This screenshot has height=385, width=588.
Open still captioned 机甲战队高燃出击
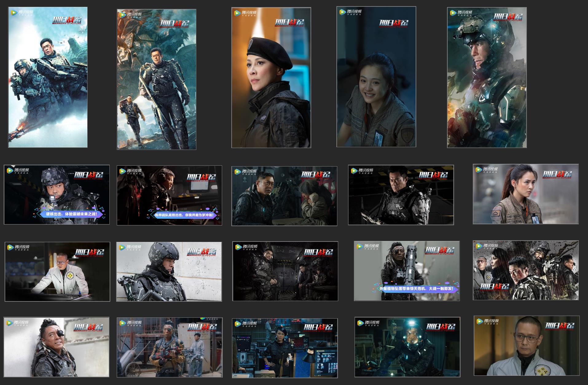[170, 195]
